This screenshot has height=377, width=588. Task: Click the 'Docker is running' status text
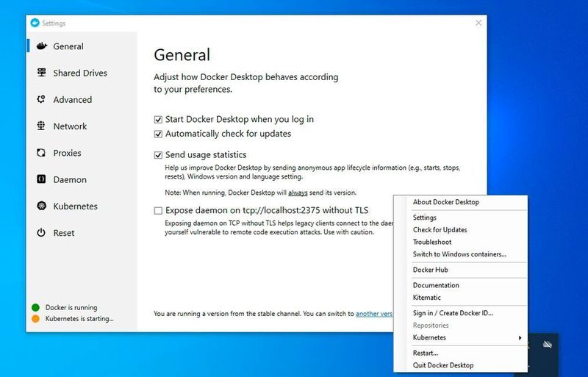tap(71, 308)
